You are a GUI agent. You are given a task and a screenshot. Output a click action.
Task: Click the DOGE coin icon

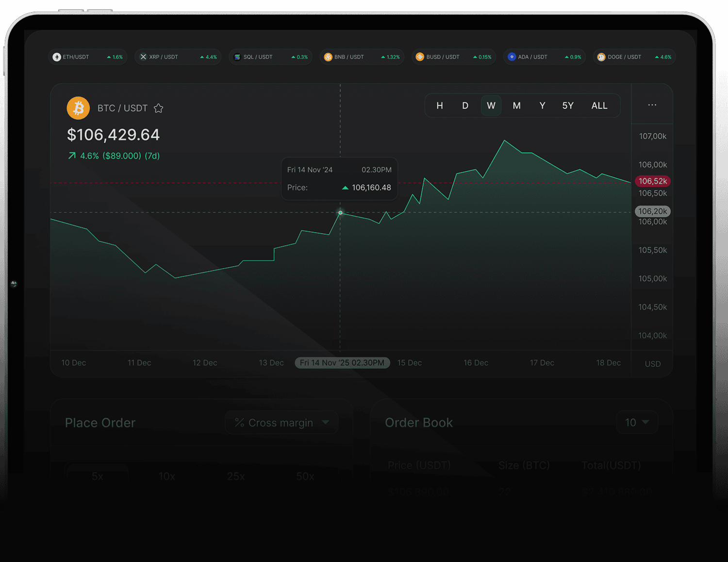(x=601, y=57)
